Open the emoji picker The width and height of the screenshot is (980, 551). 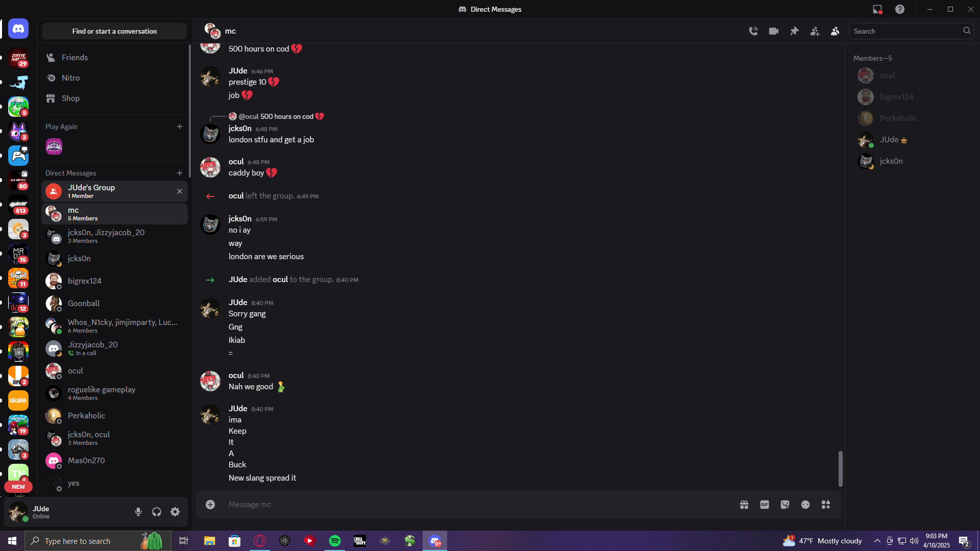[805, 505]
